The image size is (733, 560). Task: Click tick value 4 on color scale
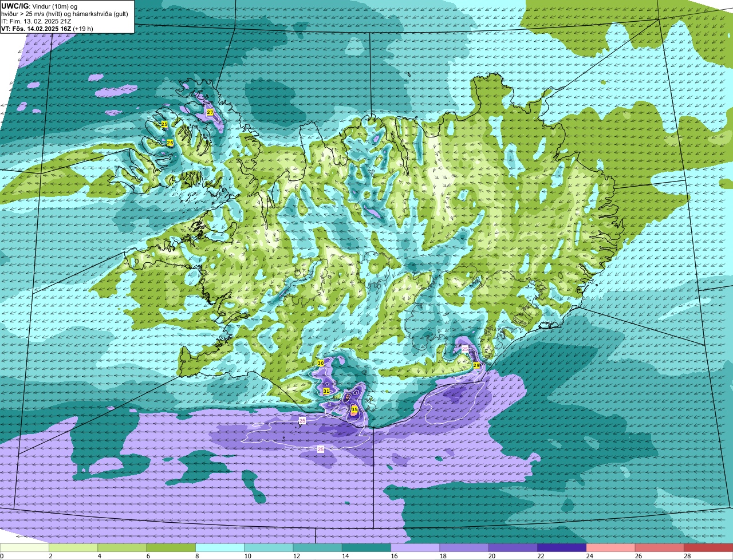99,556
